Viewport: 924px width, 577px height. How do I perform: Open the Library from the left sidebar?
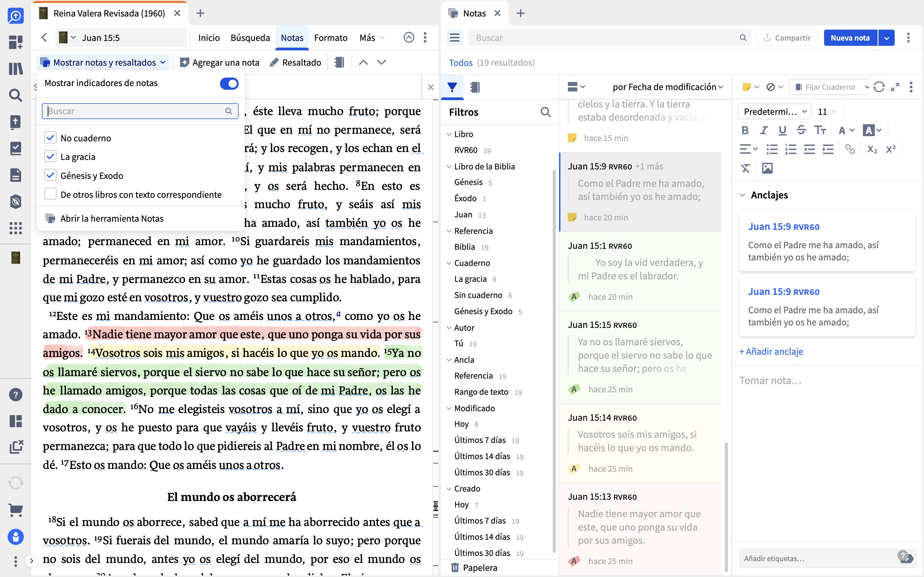[15, 69]
